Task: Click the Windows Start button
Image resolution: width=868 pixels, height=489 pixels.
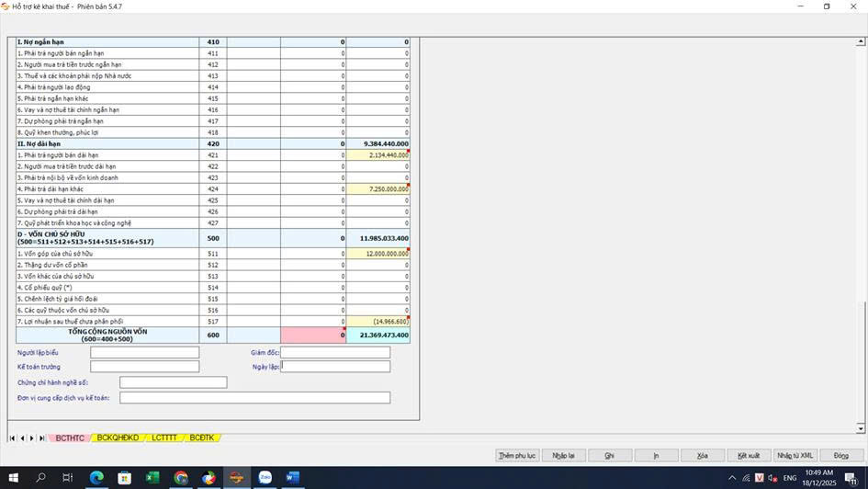Action: point(13,478)
